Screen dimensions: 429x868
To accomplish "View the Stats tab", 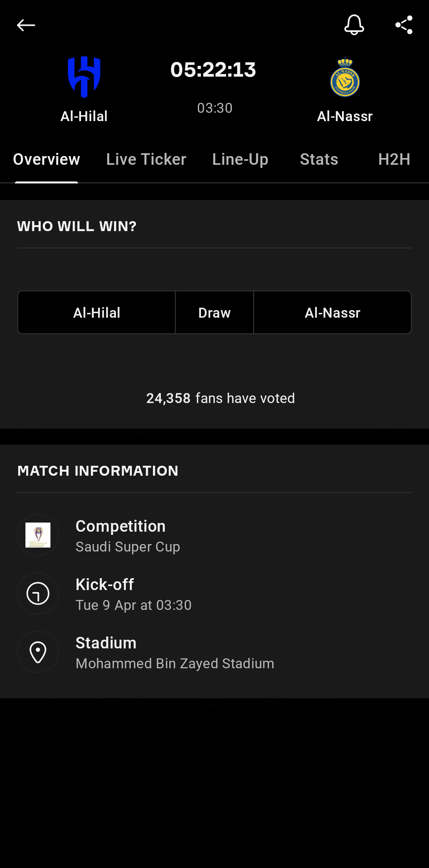I will [x=319, y=160].
